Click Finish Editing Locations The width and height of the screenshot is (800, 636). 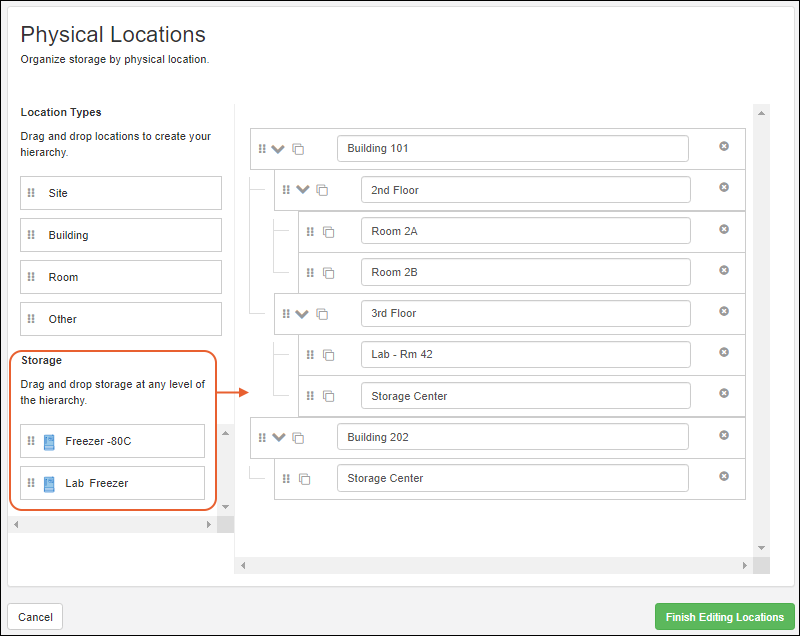coord(724,617)
